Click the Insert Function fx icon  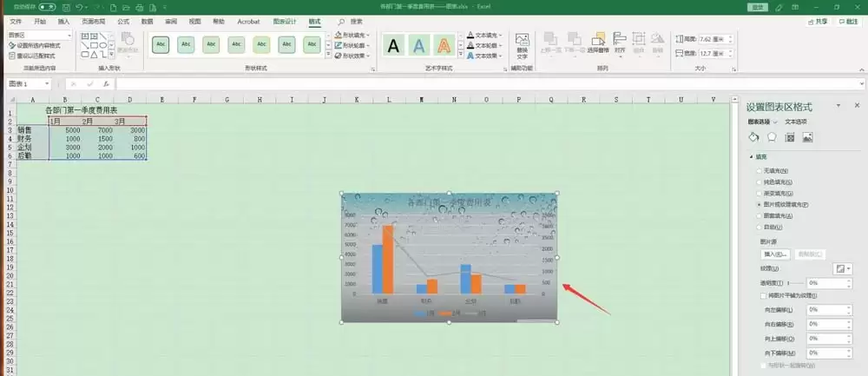click(105, 84)
